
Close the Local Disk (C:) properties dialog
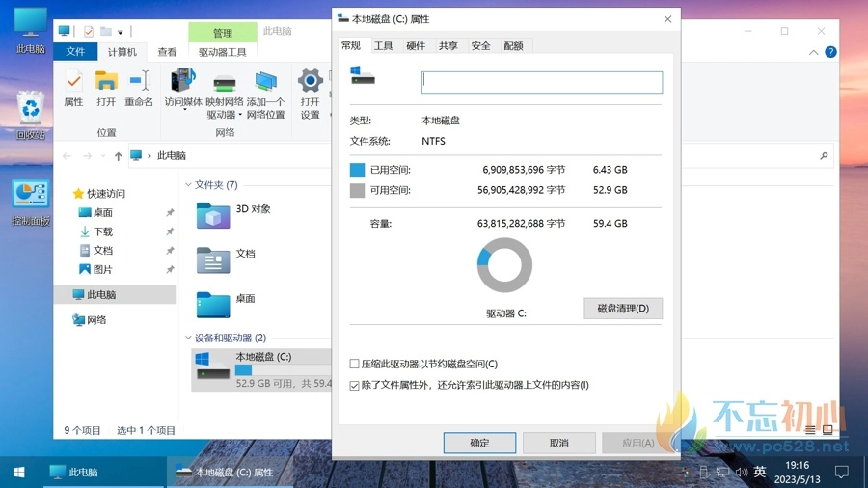click(x=667, y=19)
